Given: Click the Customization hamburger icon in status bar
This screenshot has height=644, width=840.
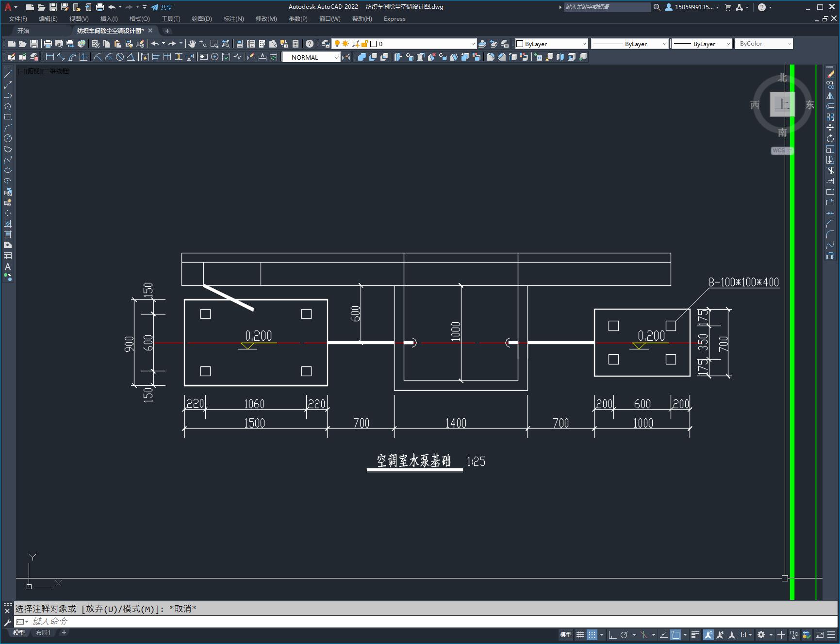Looking at the screenshot, I should [x=831, y=634].
